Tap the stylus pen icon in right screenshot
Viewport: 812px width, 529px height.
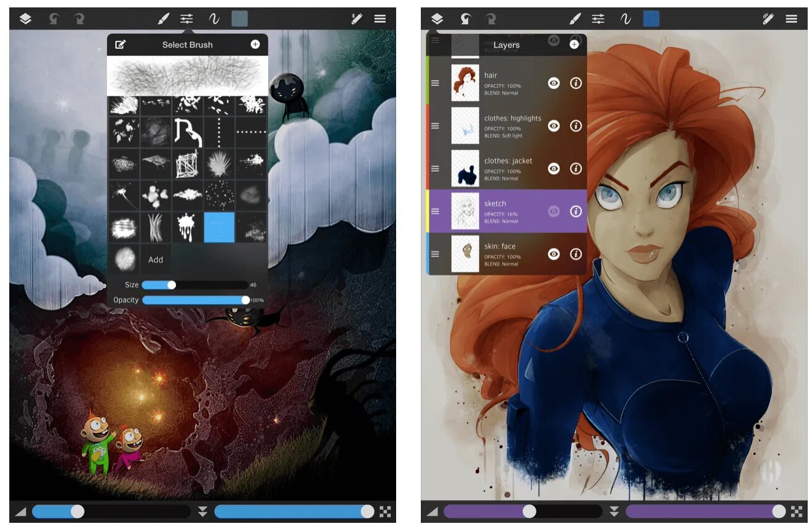768,19
